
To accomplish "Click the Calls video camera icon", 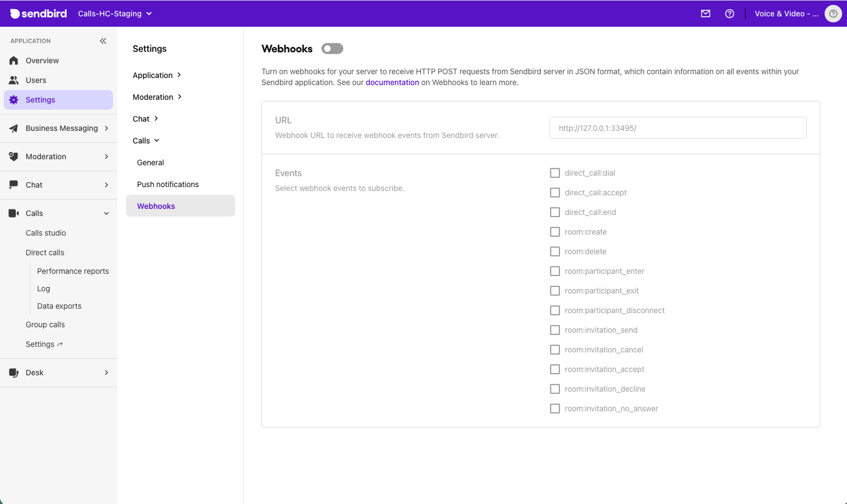I will point(14,213).
